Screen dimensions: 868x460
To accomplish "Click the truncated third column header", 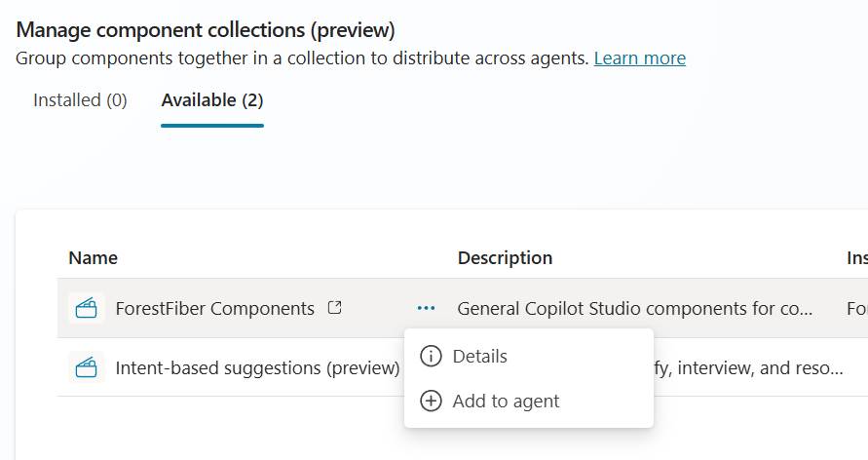I will point(856,258).
